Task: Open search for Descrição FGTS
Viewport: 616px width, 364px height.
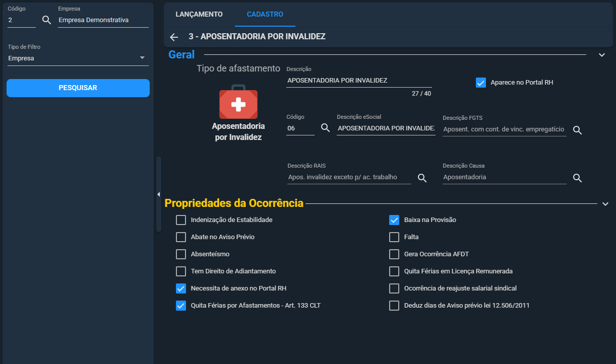Action: tap(578, 130)
